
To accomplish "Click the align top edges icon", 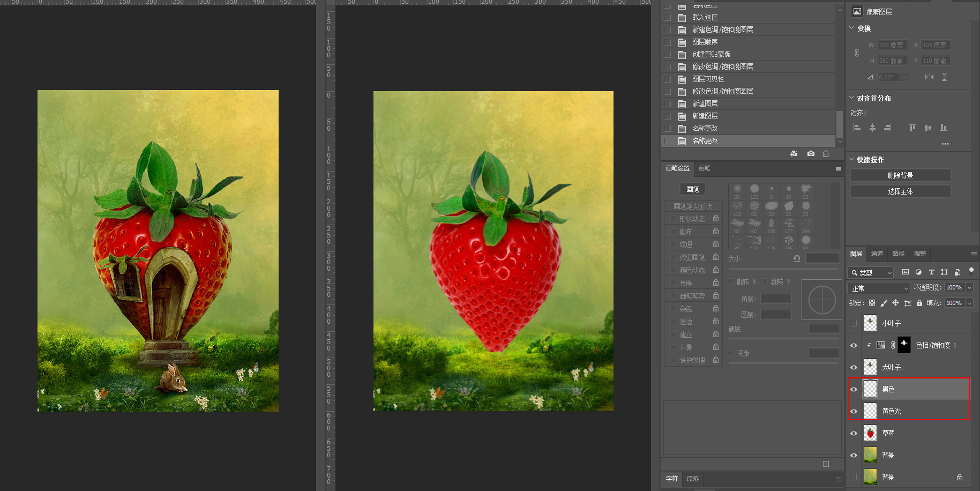I will coord(912,128).
